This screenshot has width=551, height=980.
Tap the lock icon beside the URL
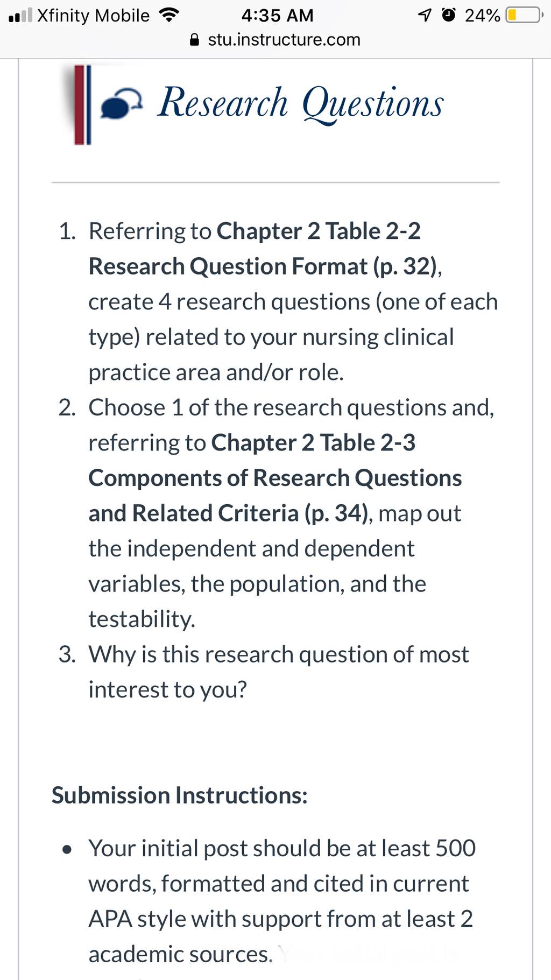click(x=195, y=40)
